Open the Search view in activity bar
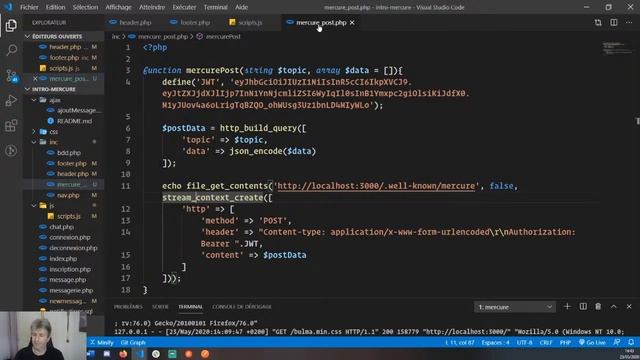 (11, 50)
